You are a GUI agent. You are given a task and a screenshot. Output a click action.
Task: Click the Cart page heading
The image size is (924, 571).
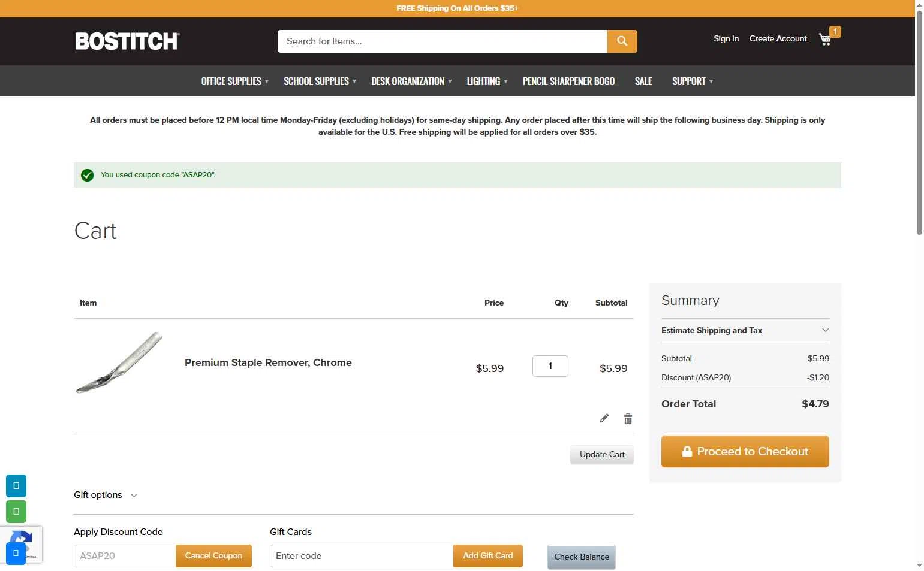coord(95,231)
